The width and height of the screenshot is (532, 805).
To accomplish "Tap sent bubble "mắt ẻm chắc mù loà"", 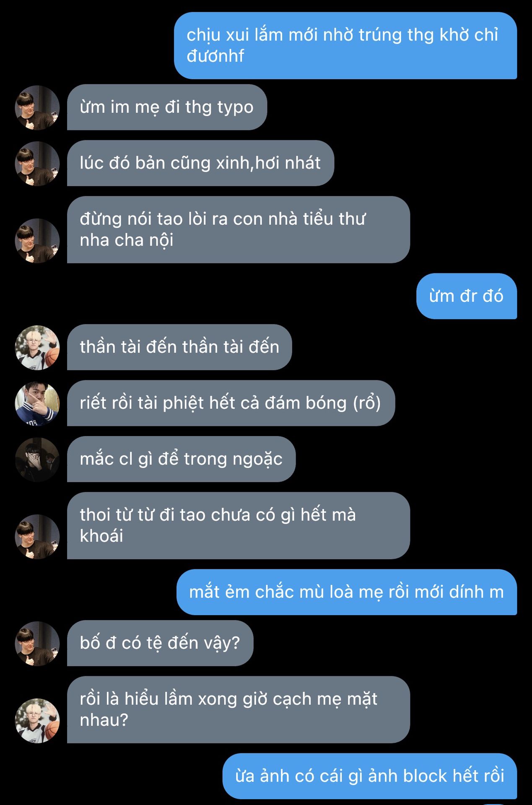I will 347,592.
